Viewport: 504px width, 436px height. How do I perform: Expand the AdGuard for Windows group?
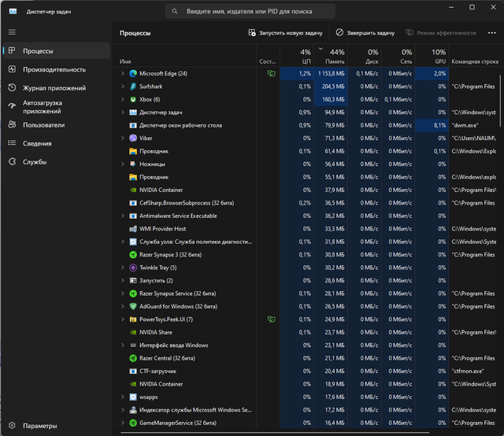(123, 306)
